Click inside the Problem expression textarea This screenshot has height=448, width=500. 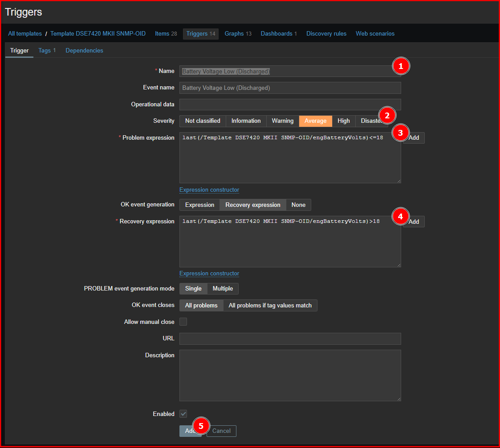coord(290,158)
